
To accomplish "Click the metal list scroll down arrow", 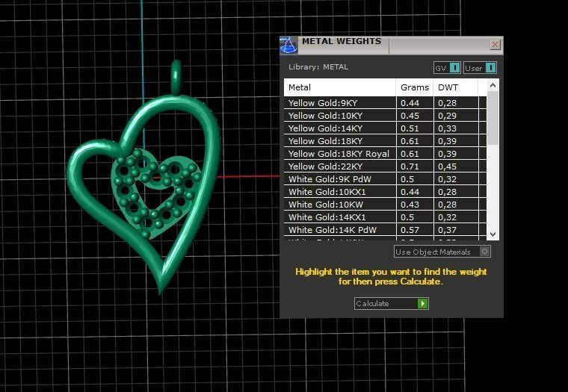I will tap(493, 234).
